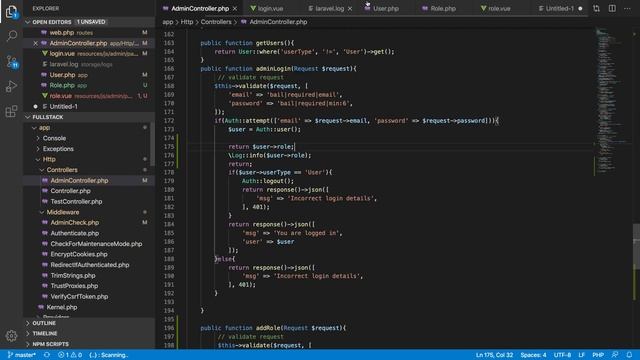Click the Http breadcrumb segment

187,22
